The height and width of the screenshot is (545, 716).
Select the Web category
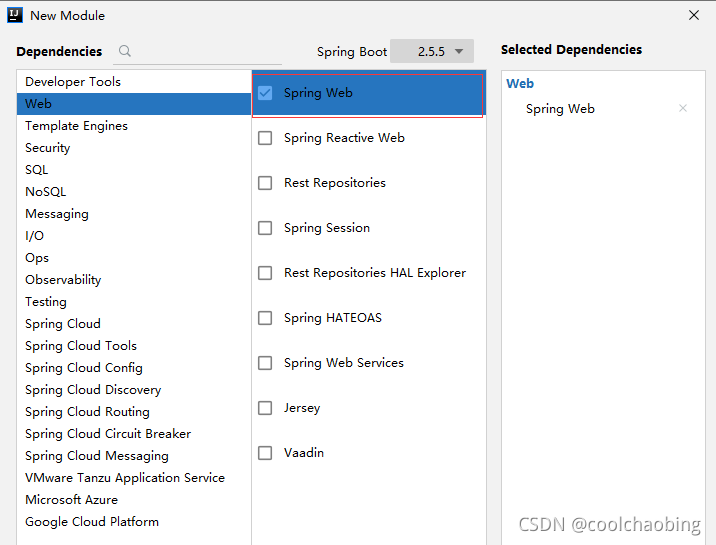pos(134,104)
